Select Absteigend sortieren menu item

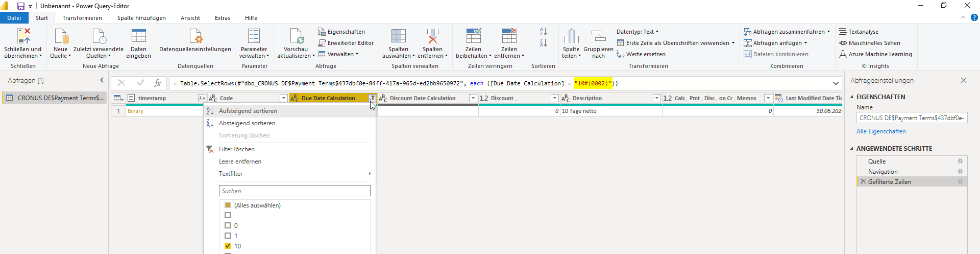(x=290, y=123)
